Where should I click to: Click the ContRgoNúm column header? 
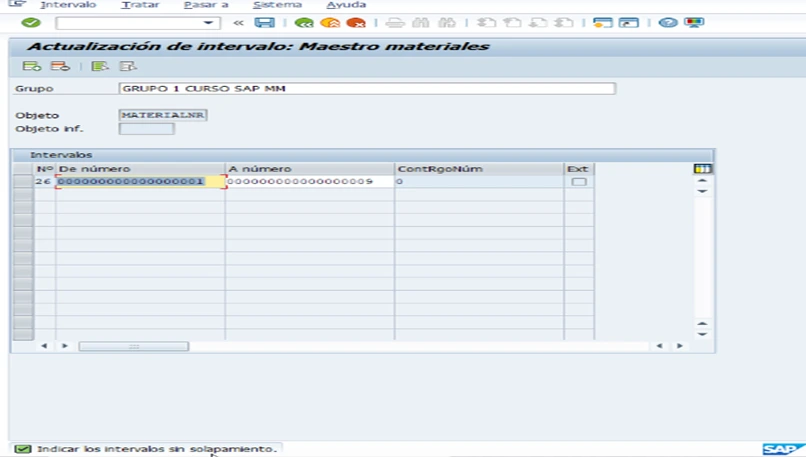[x=479, y=169]
